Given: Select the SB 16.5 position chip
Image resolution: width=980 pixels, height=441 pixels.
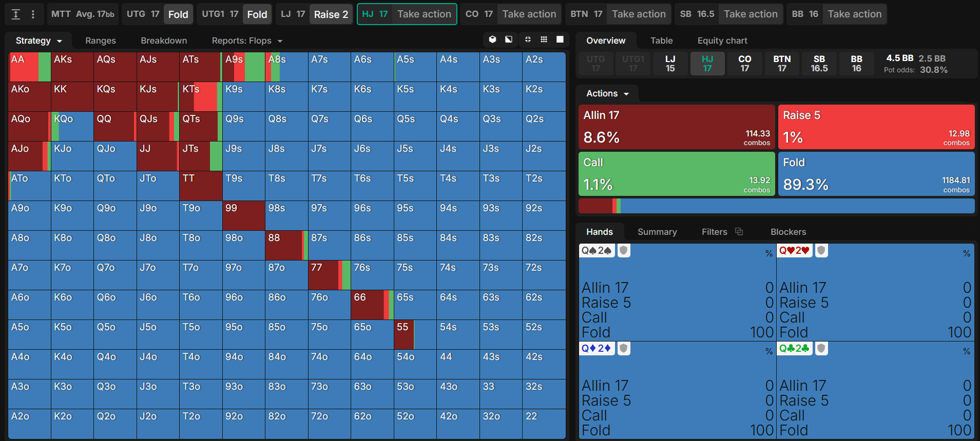Looking at the screenshot, I should (x=819, y=64).
